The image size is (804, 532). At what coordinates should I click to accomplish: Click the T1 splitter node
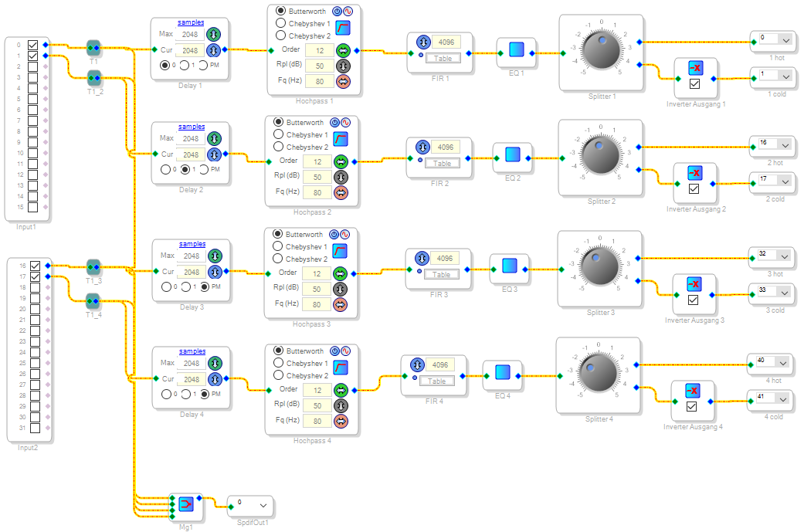93,48
